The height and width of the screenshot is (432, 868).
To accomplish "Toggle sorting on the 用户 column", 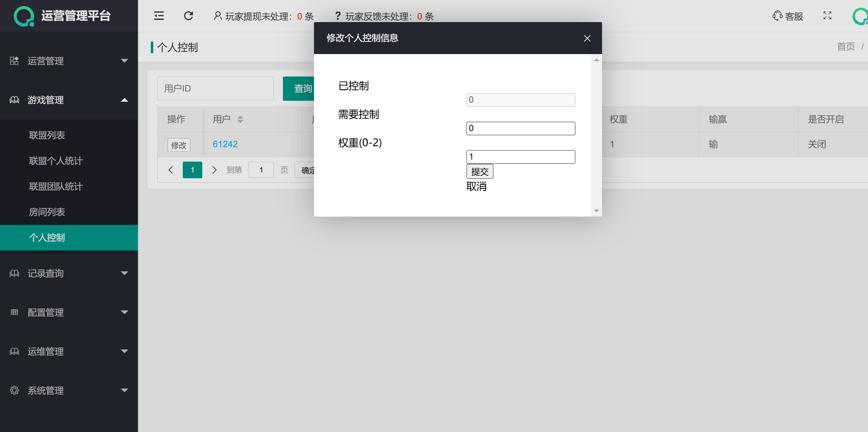I will coord(241,119).
